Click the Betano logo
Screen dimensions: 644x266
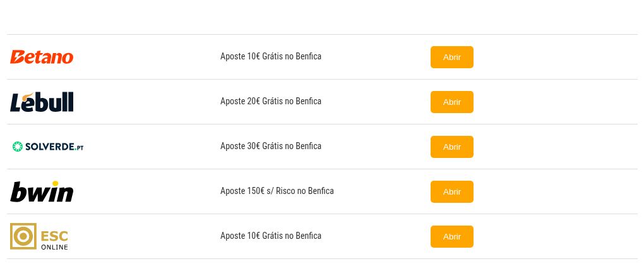42,57
